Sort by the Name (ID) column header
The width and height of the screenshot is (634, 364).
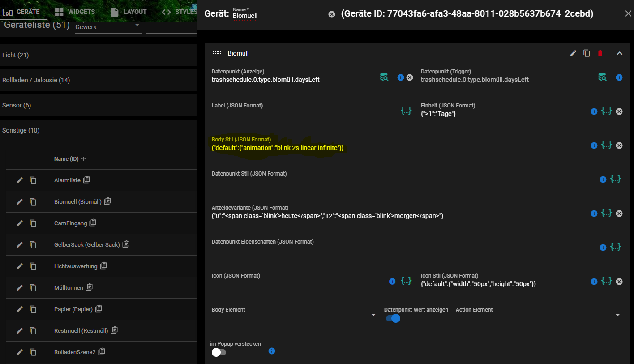click(70, 159)
